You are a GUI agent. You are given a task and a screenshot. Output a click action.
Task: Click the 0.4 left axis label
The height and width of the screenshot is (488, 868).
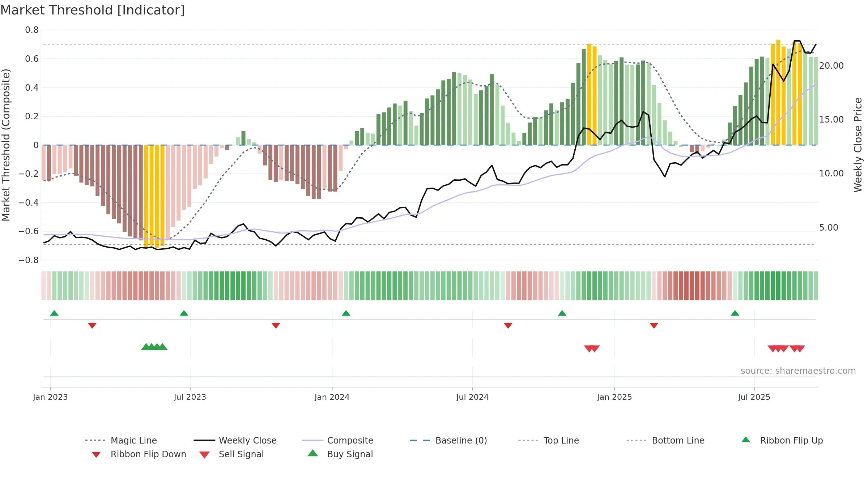tap(32, 87)
